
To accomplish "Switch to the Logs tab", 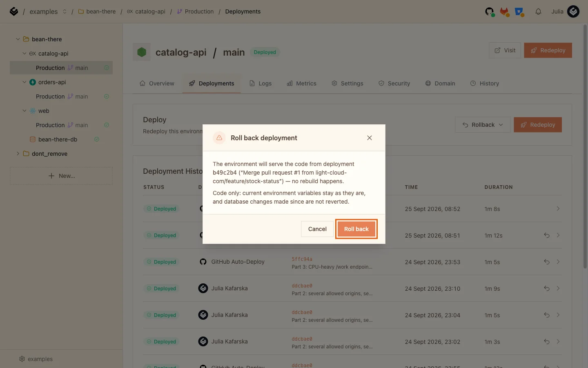I will coord(261,83).
